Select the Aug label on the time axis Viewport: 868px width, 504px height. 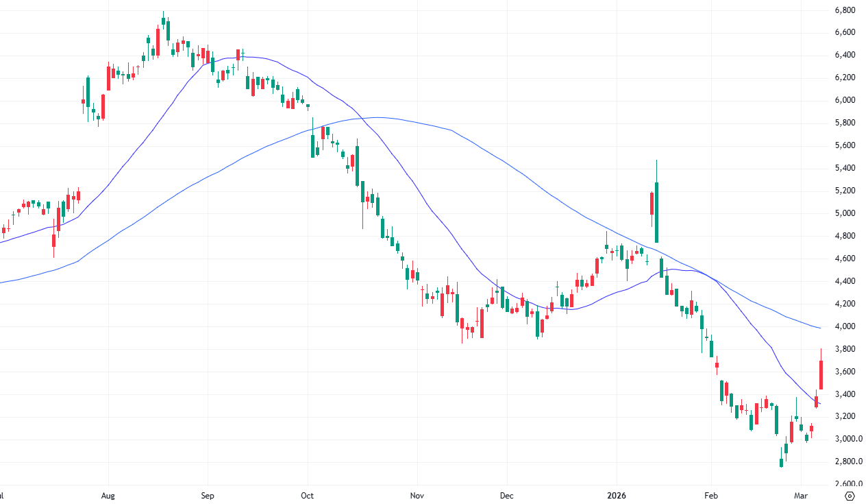point(108,495)
